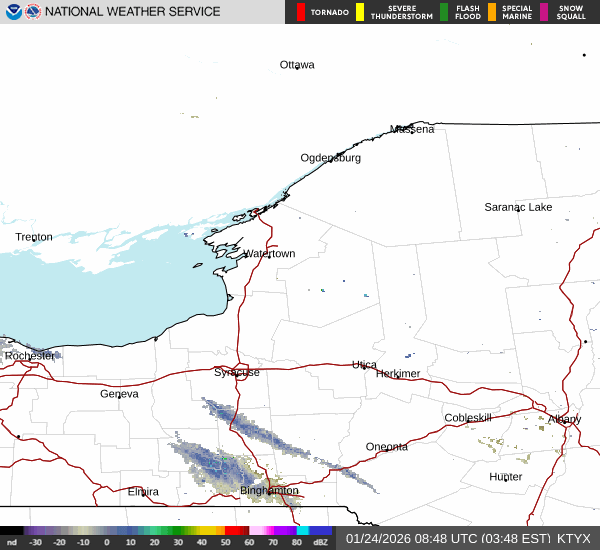Screen dimensions: 600x550
Task: Click the Syracuse city label
Action: click(237, 372)
